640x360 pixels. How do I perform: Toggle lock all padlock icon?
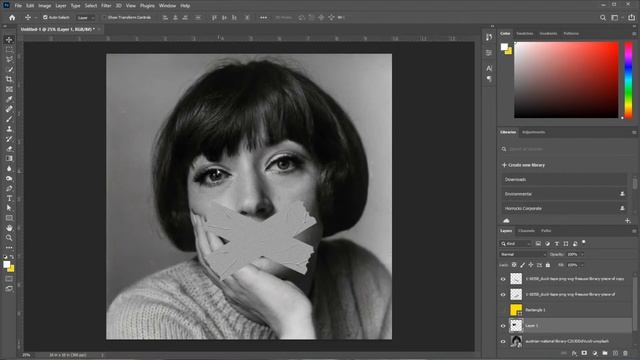(548, 265)
